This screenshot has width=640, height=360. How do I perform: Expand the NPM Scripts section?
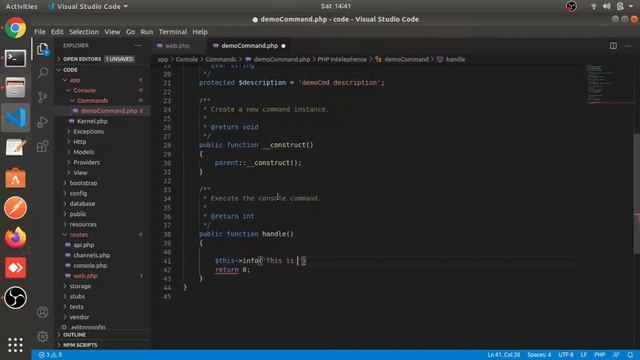point(102,345)
